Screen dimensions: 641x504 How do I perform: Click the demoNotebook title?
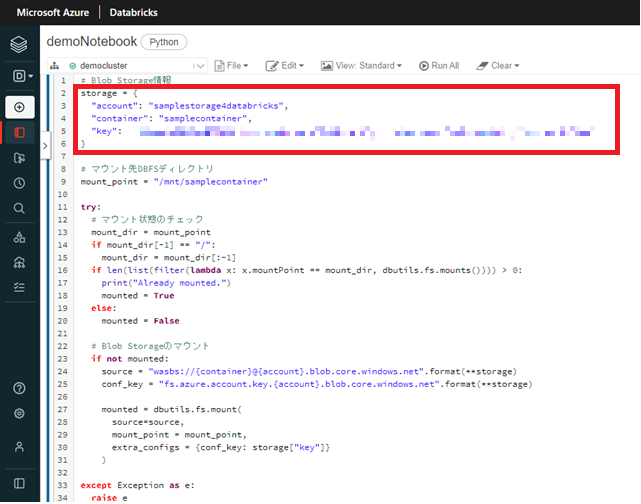tap(92, 42)
